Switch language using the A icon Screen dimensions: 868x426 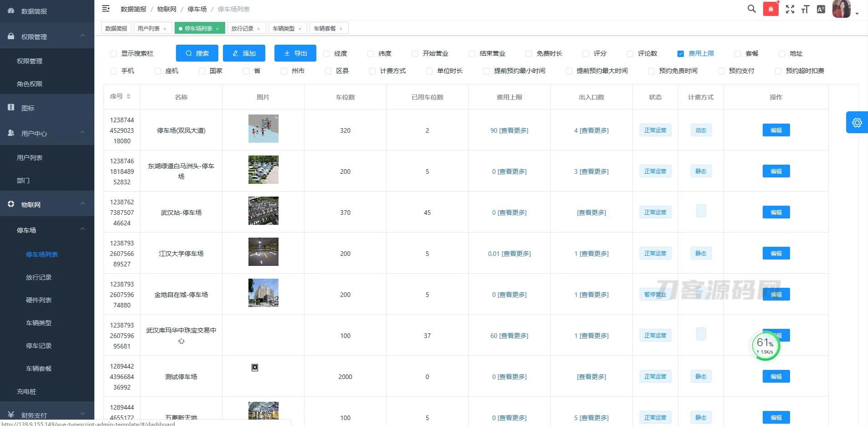(x=821, y=9)
